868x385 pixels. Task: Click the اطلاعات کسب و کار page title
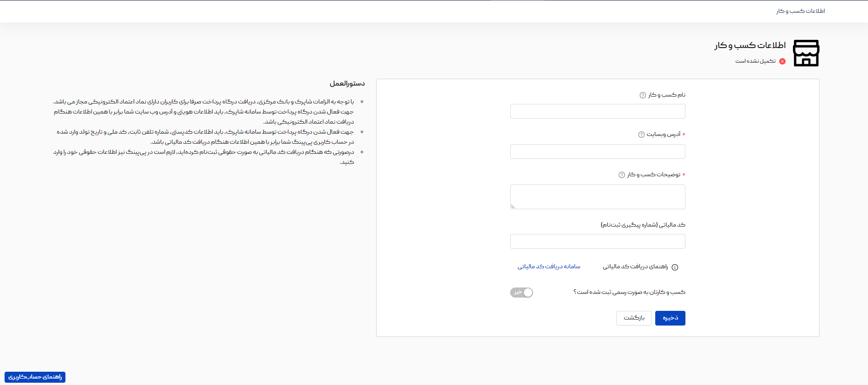[750, 45]
